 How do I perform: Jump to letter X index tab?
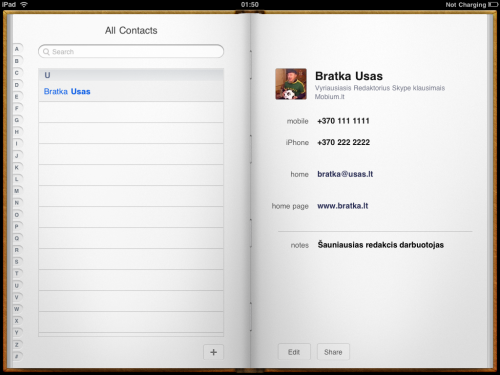tap(17, 321)
